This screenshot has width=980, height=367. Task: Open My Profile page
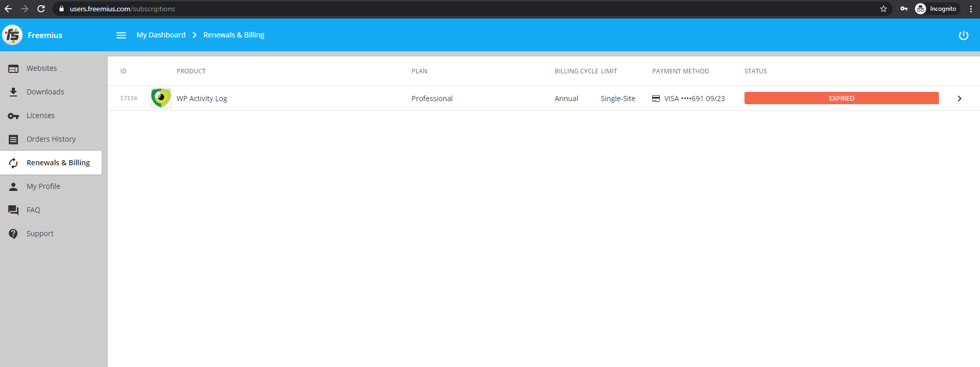tap(51, 186)
